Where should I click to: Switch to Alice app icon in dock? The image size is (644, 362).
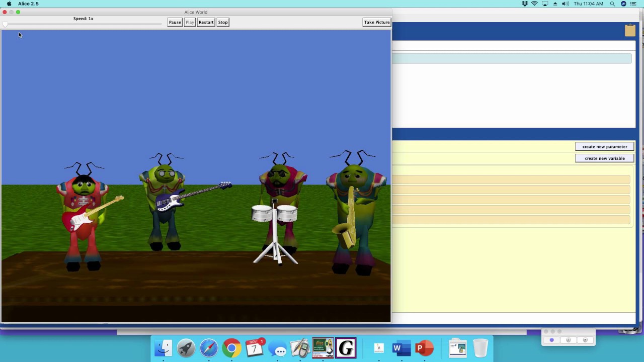[323, 348]
